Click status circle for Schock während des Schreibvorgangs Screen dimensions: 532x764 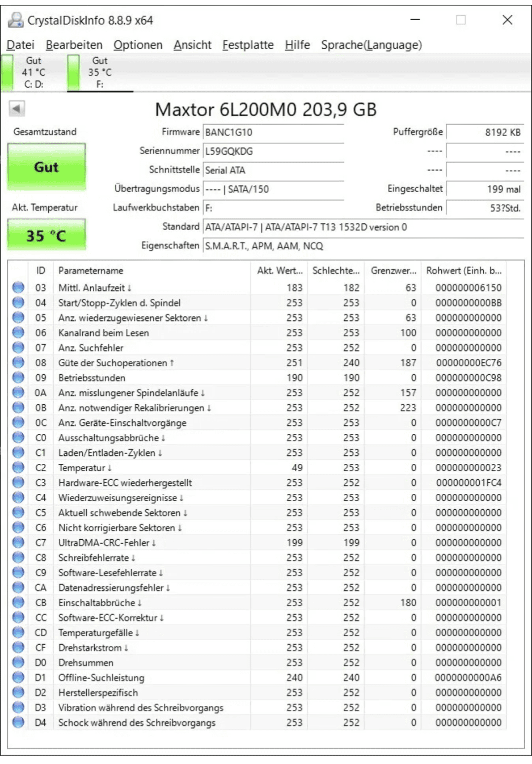18,723
